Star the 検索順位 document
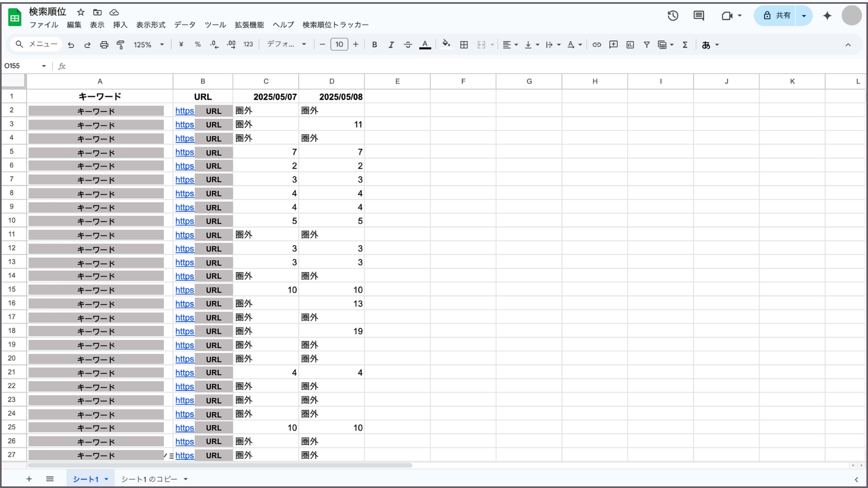 pos(81,12)
